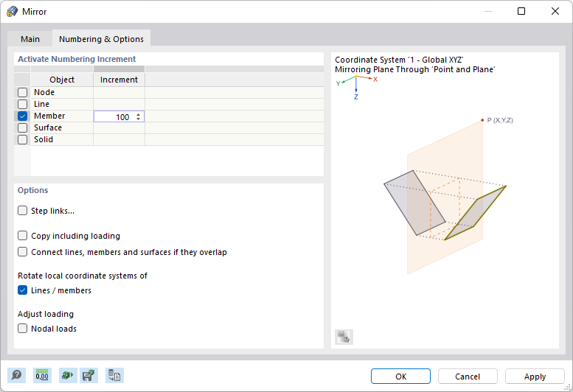
Task: Click the Member increment value field
Action: click(114, 116)
